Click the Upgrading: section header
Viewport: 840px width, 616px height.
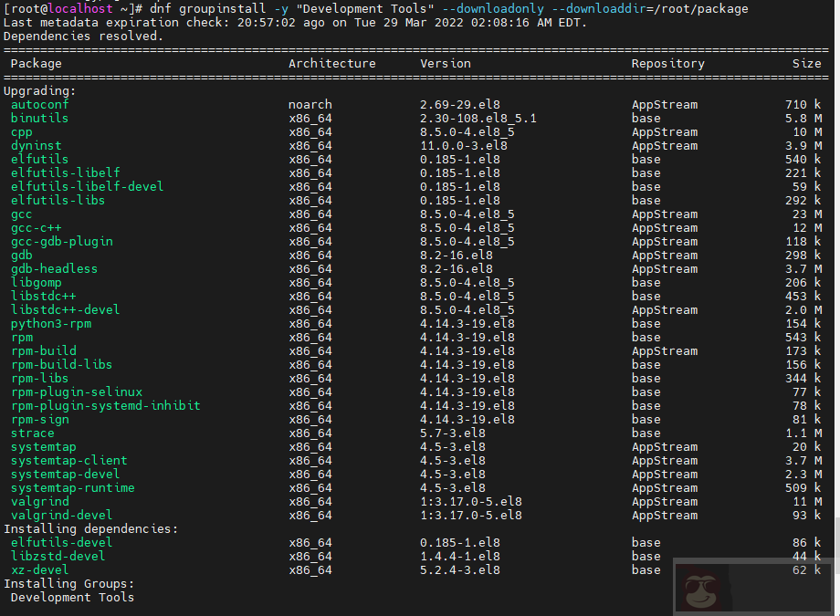coord(39,90)
